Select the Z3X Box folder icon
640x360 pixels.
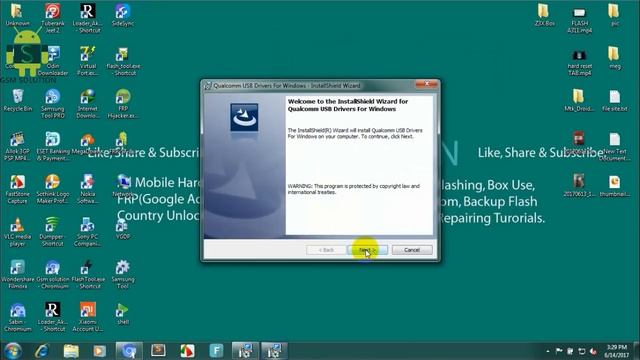tap(544, 16)
